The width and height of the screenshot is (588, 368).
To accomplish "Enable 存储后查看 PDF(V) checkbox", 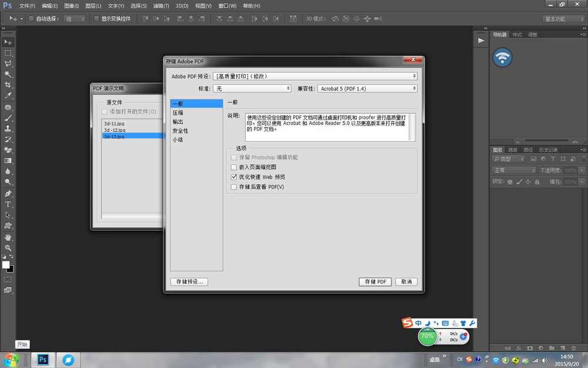I will point(234,187).
